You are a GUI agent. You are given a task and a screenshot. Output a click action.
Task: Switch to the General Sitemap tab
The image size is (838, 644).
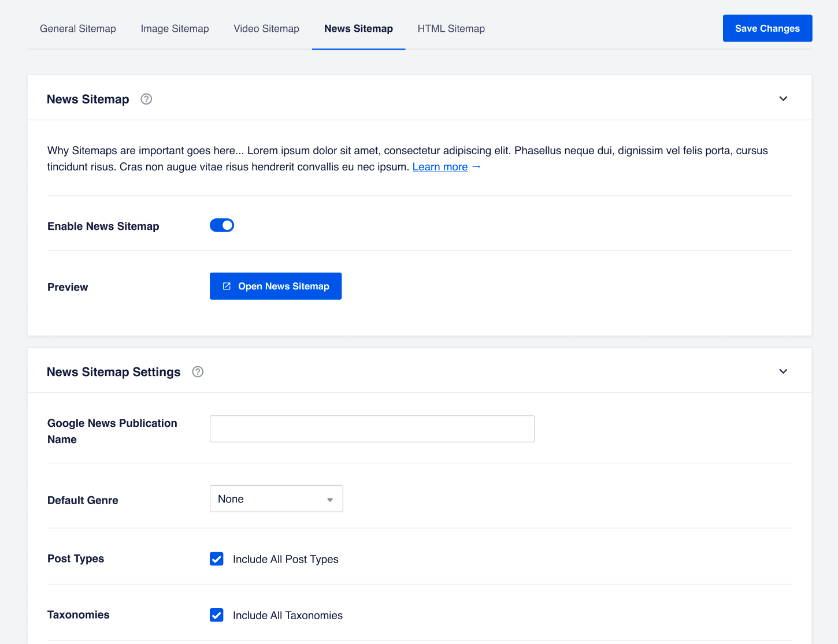78,29
